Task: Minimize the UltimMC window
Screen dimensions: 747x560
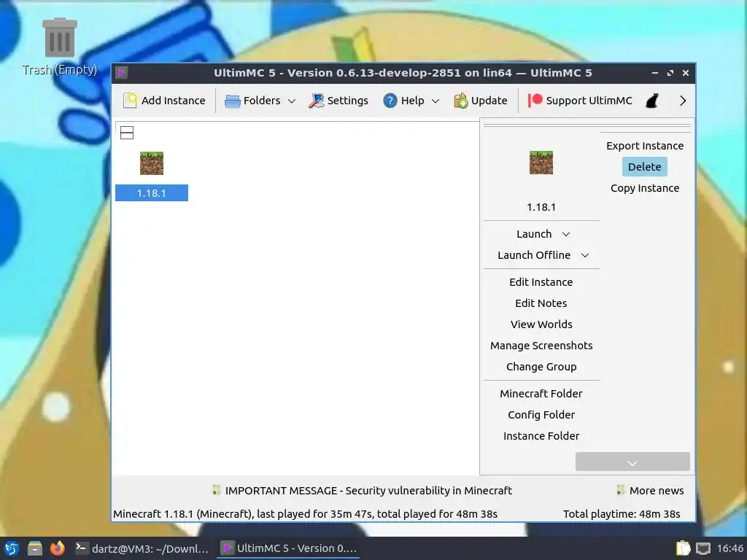Action: pyautogui.click(x=655, y=73)
